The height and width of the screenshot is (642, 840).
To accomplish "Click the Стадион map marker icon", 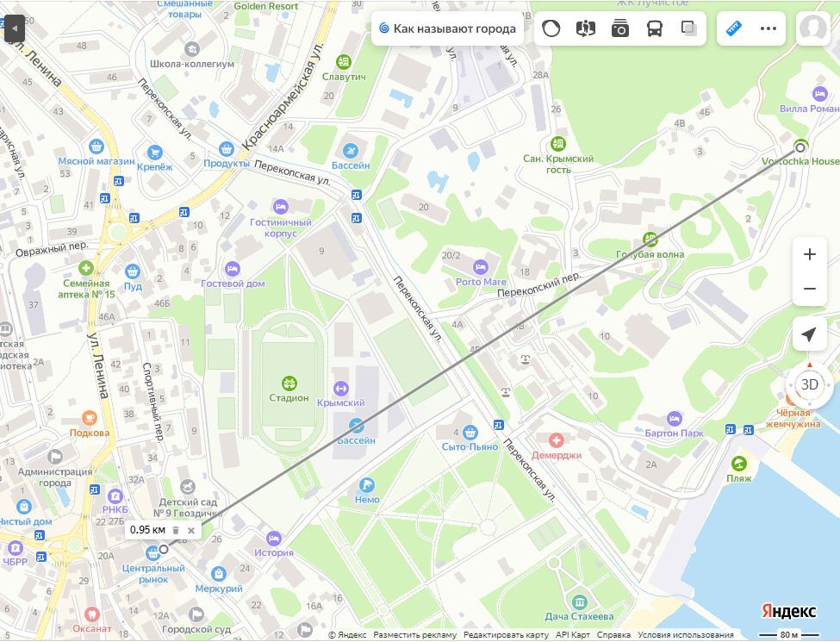I will tap(289, 383).
